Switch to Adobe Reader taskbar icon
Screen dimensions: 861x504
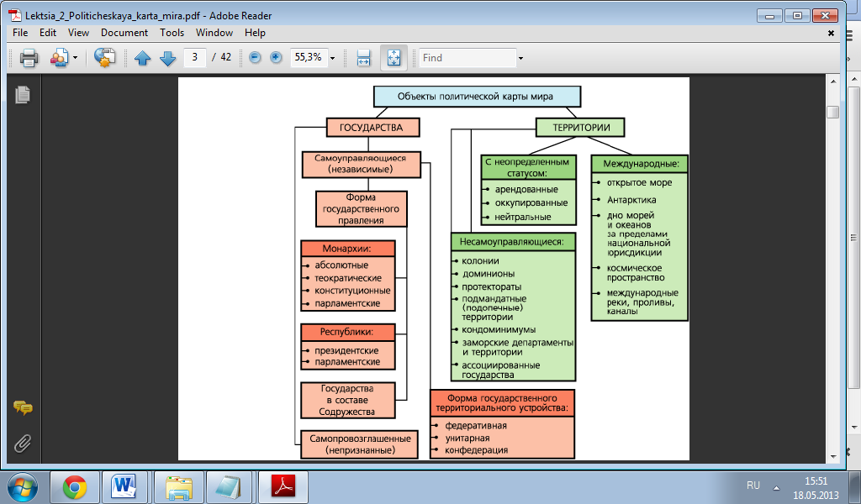coord(283,487)
